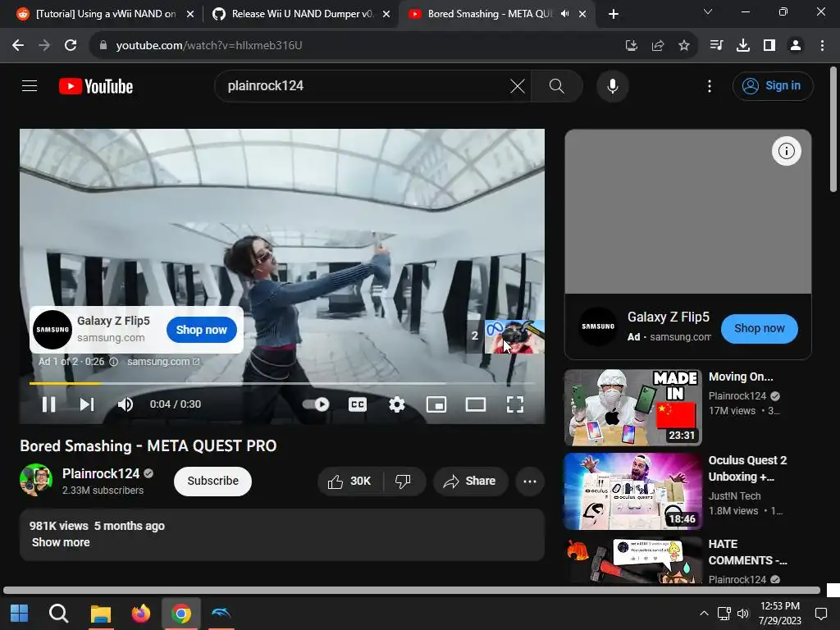Seek on the video progress bar
Screen dimensions: 840x630
(x=282, y=384)
